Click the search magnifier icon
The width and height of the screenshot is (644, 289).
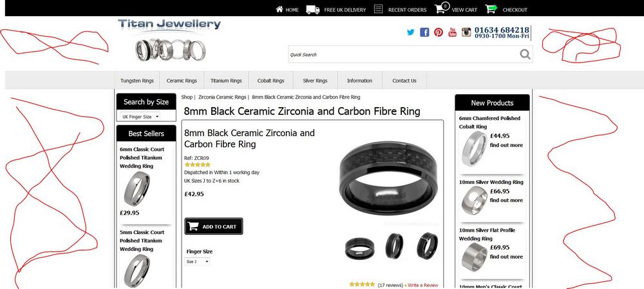point(525,54)
